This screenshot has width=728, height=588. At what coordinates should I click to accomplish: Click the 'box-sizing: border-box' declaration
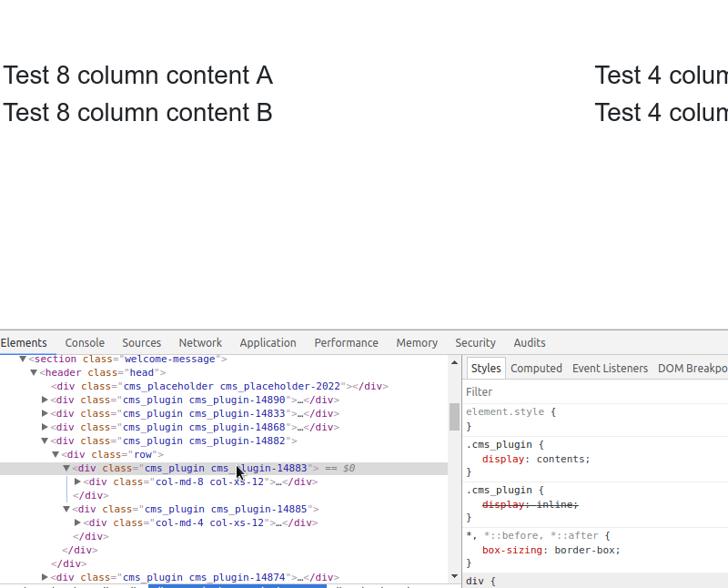(551, 550)
